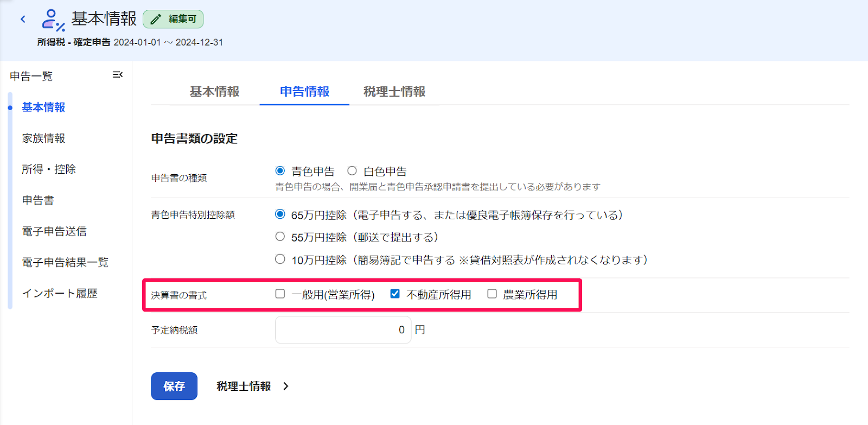Open 電子申告送信 in the sidebar
868x425 pixels.
tap(54, 231)
